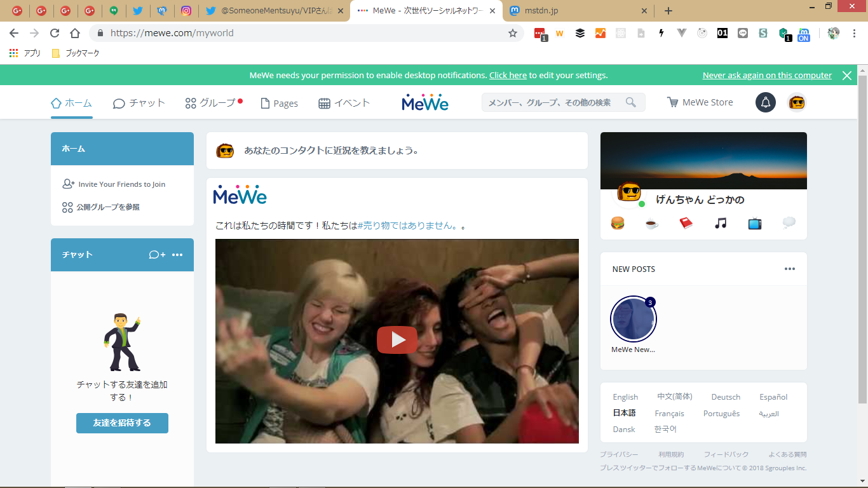Image resolution: width=868 pixels, height=488 pixels.
Task: Select the hamburger emoji status icon
Action: 618,223
